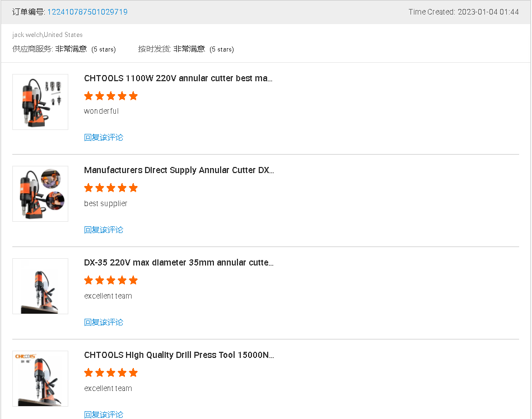Open the Manufacturers Direct Supply product thumbnail
532x419 pixels.
[x=40, y=194]
